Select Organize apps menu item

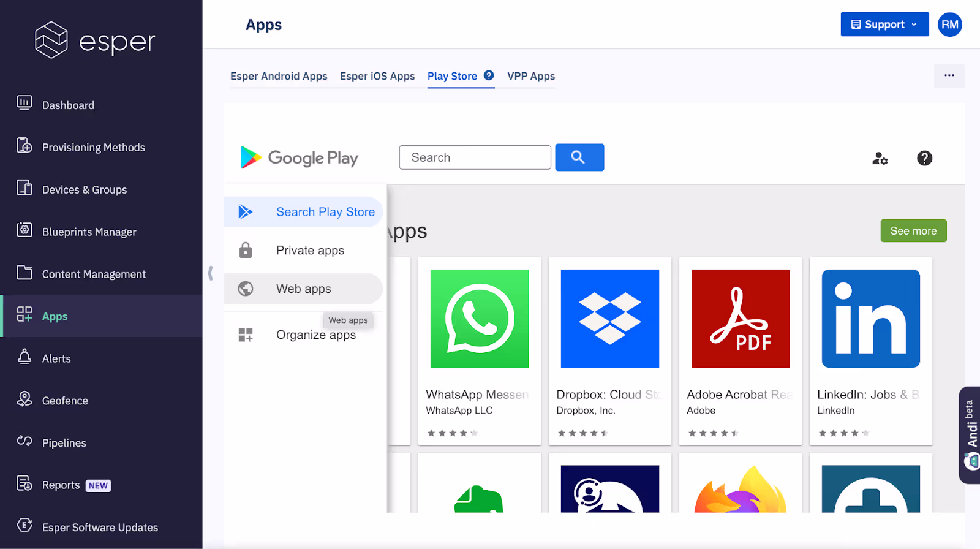click(303, 335)
